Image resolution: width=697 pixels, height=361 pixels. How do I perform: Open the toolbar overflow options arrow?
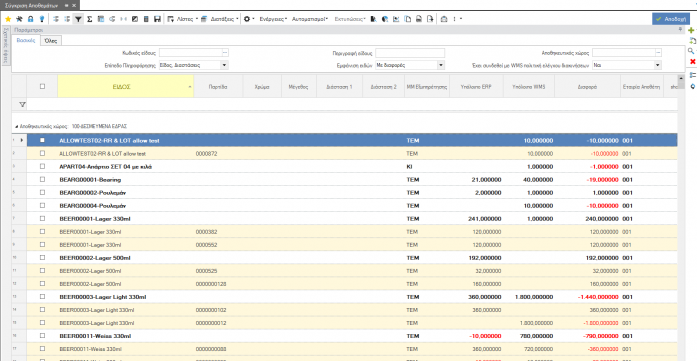point(461,19)
